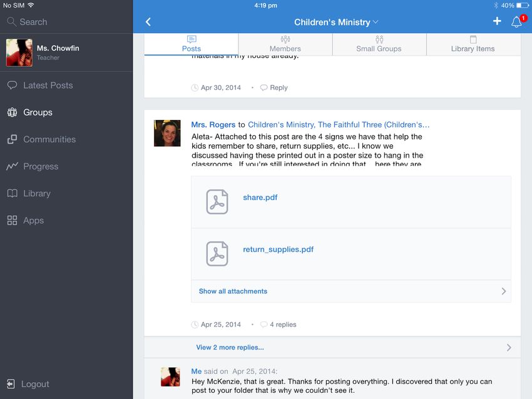Open return_supplies.pdf file icon
532x399 pixels.
pyautogui.click(x=217, y=253)
